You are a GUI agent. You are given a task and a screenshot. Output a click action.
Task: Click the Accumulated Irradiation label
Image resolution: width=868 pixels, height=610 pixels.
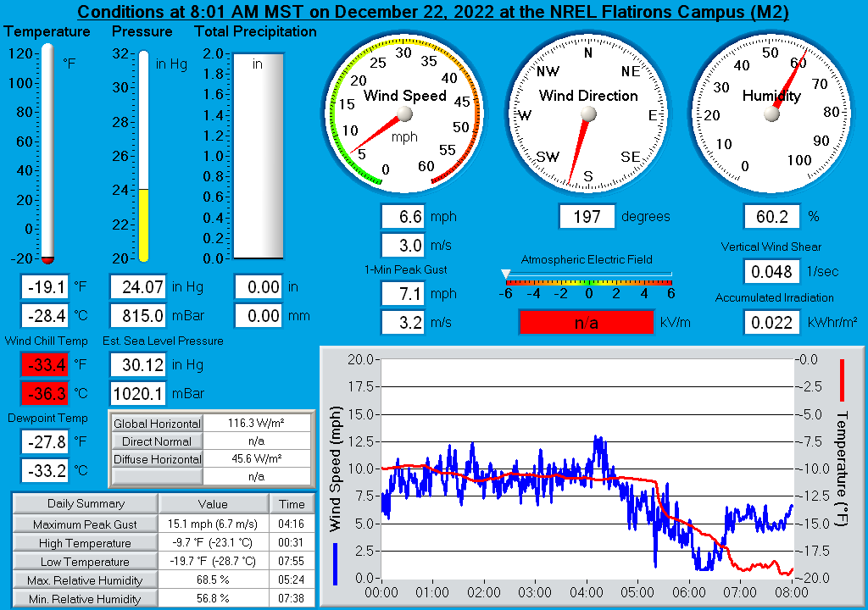775,298
